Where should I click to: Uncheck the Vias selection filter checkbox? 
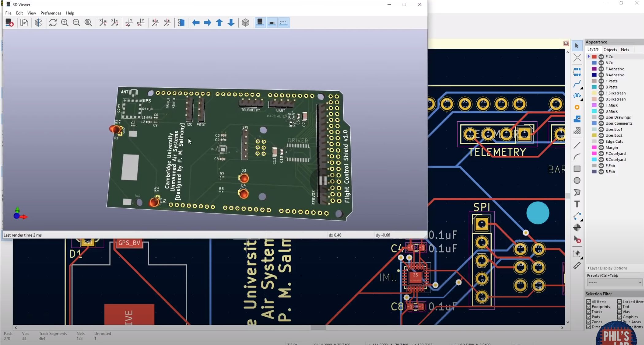coord(619,312)
